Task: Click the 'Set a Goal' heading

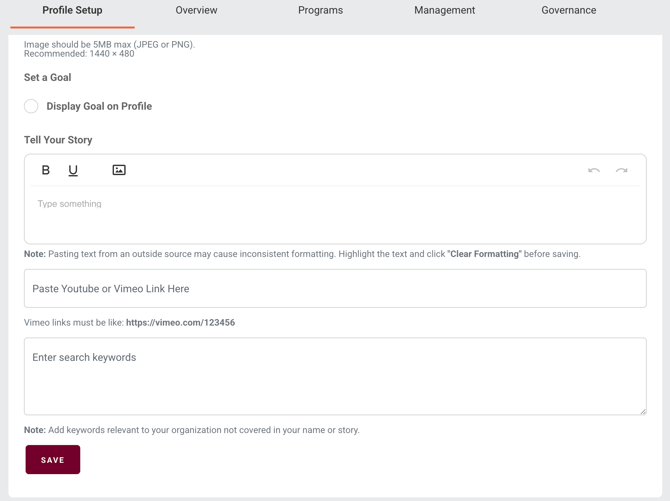Action: pyautogui.click(x=48, y=77)
